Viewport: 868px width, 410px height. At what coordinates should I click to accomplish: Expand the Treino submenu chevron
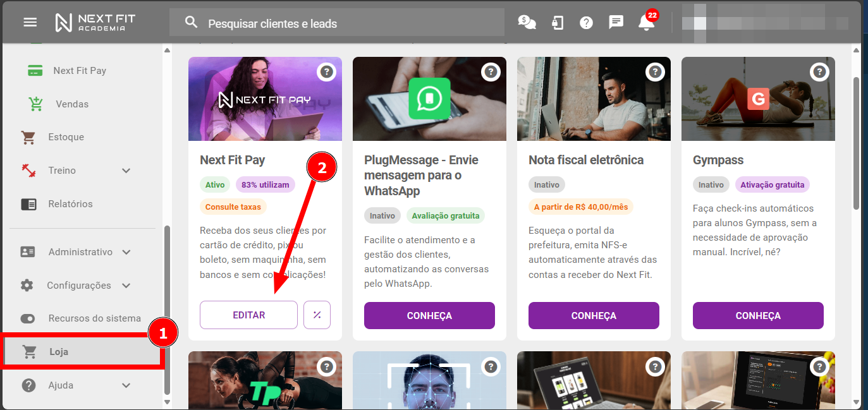(x=126, y=171)
